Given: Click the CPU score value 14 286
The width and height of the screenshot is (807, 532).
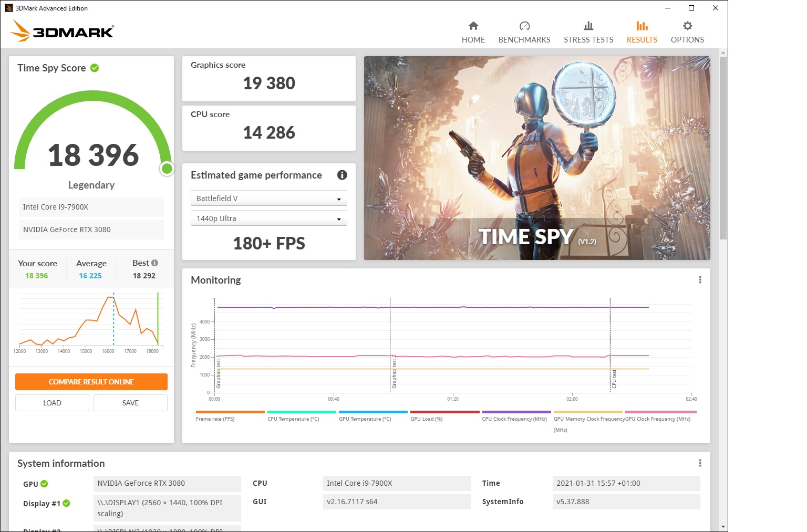Looking at the screenshot, I should pyautogui.click(x=269, y=132).
